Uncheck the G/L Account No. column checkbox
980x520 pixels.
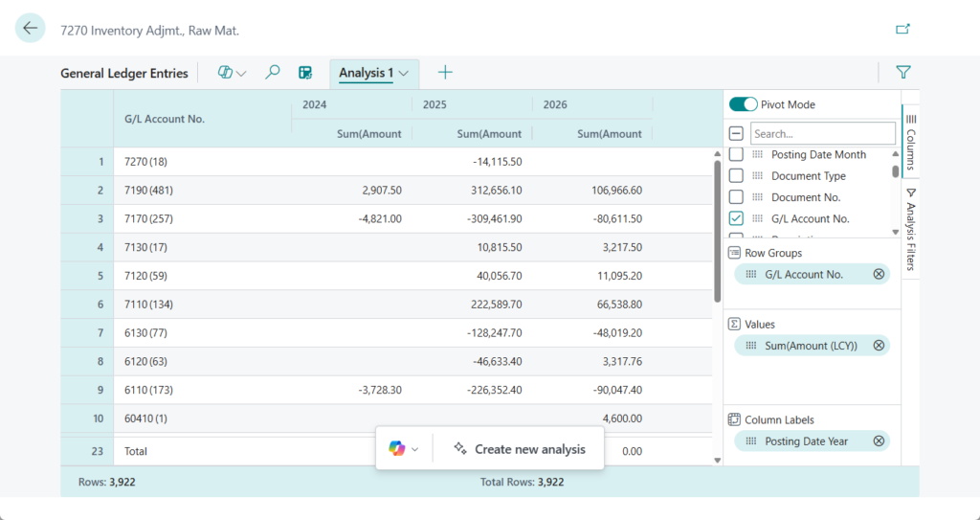coord(736,218)
